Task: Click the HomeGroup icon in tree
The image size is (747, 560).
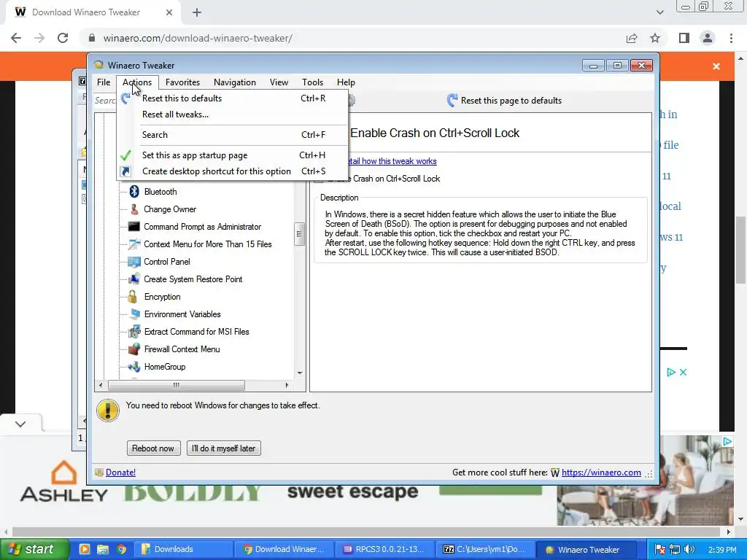Action: coord(134,367)
